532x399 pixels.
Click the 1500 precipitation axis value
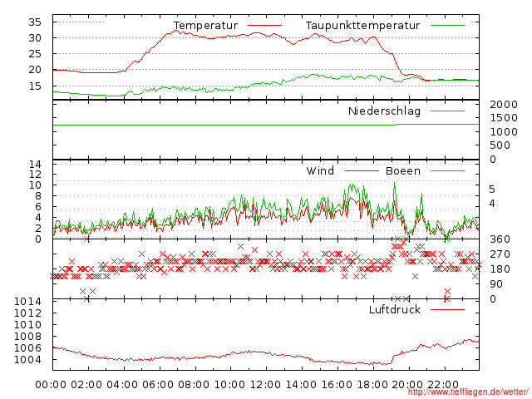504,118
